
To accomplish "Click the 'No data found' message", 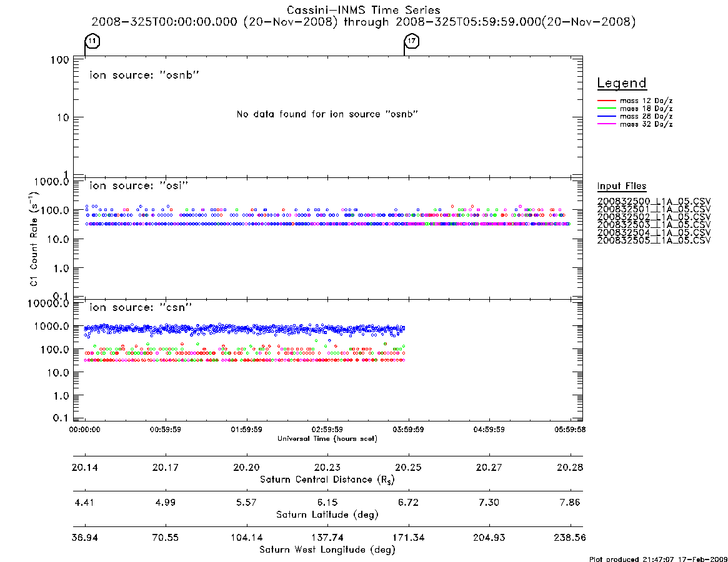I will coord(327,114).
